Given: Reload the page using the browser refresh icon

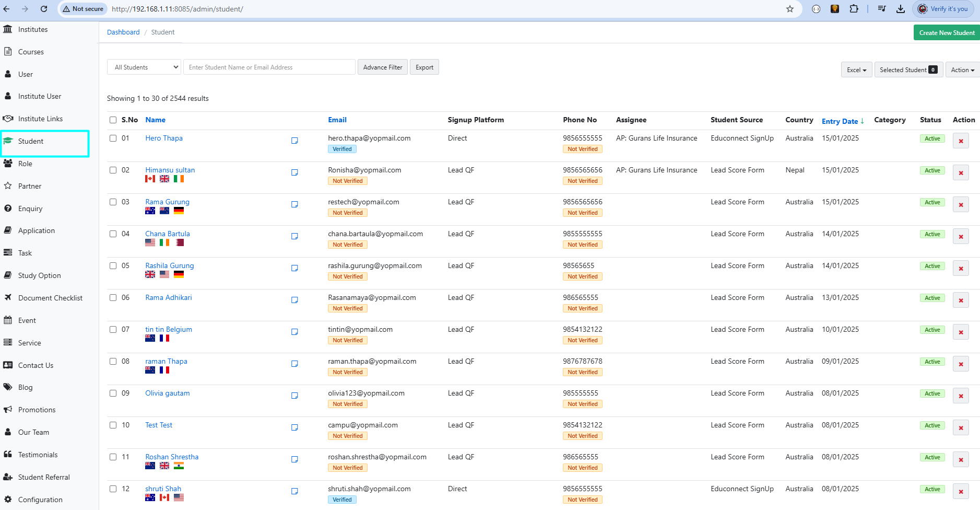Looking at the screenshot, I should tap(44, 9).
